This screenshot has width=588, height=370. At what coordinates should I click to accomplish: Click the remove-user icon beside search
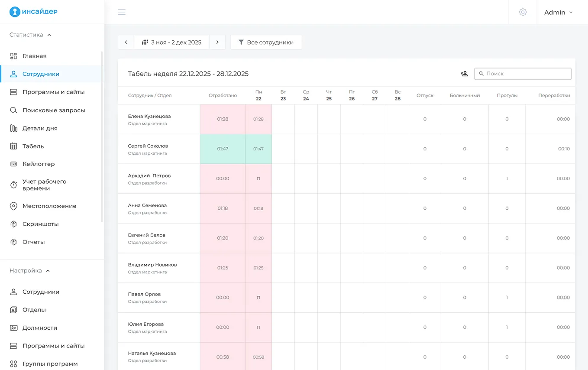pos(464,74)
